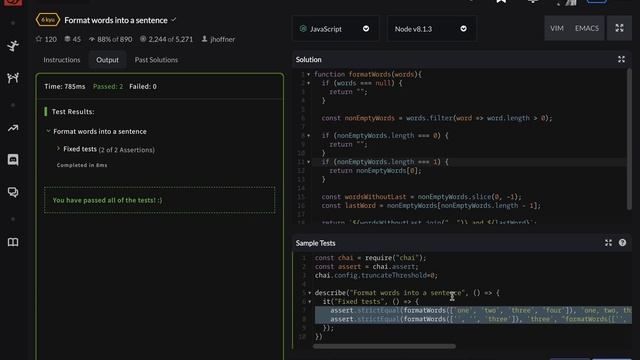Open the Discord chat sidebar icon
The image size is (640, 360).
[13, 160]
